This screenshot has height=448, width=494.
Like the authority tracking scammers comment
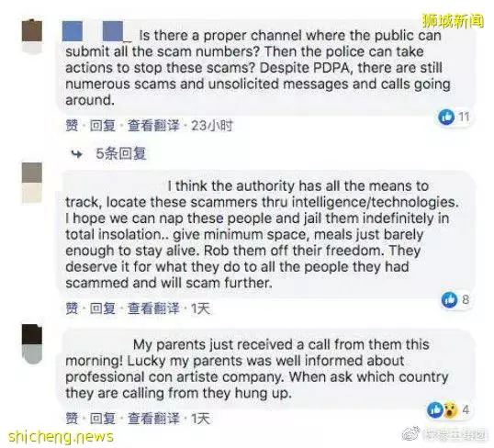click(72, 308)
